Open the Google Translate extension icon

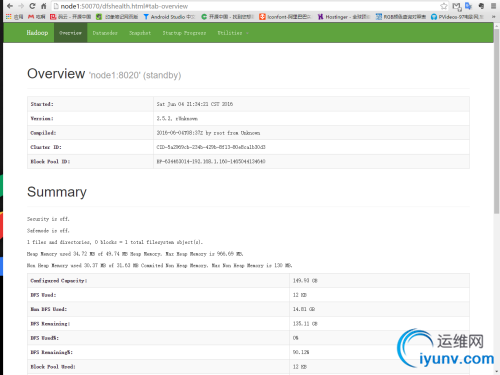pos(469,6)
